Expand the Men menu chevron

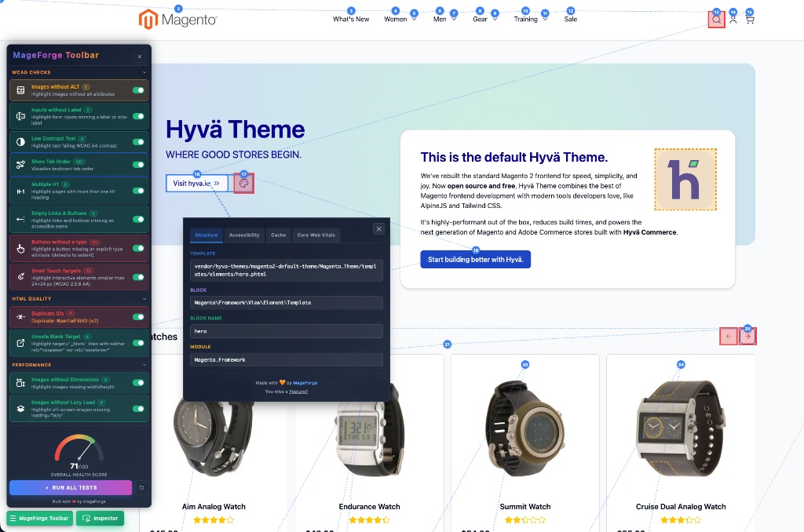(x=454, y=19)
